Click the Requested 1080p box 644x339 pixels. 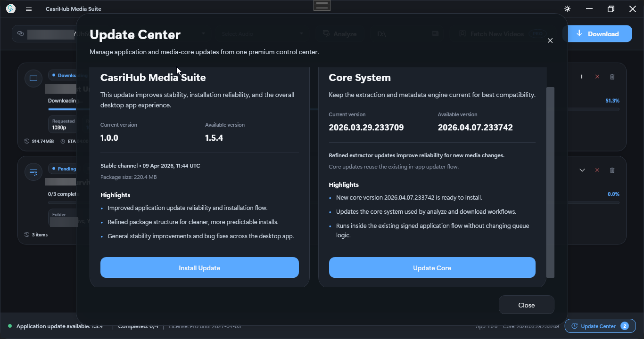[x=62, y=124]
